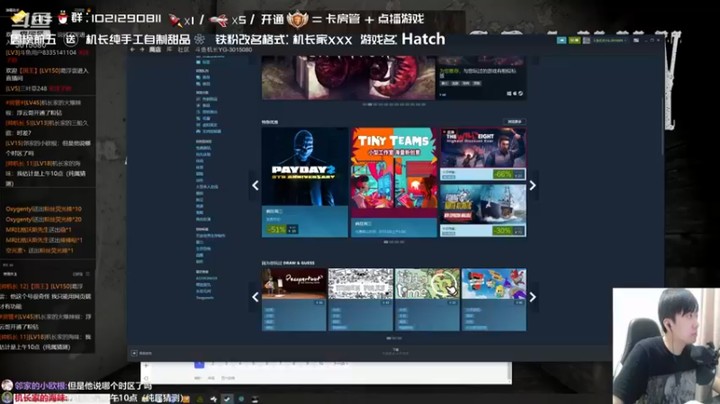
Task: Open the Tiny Teams sale card
Action: 394,182
